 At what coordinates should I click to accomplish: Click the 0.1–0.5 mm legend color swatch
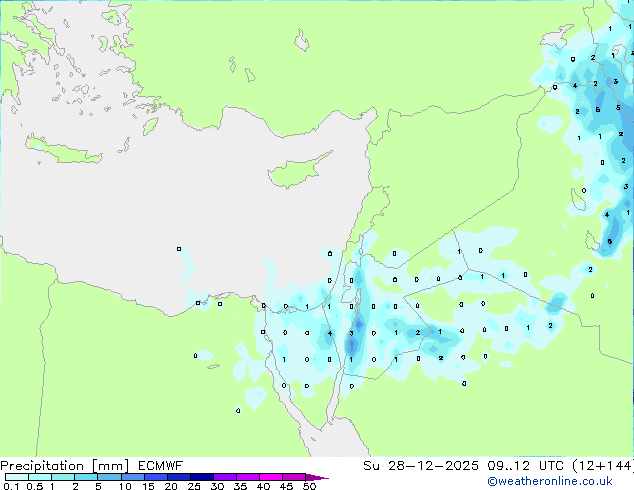(x=17, y=477)
